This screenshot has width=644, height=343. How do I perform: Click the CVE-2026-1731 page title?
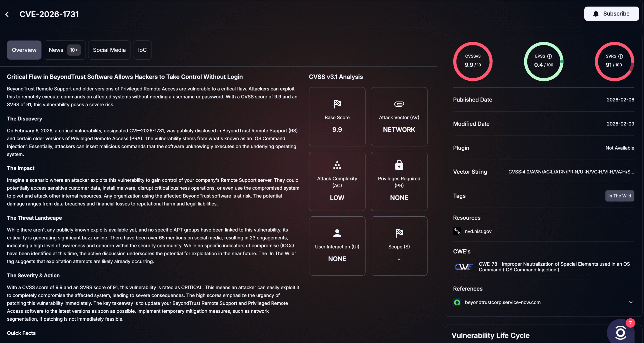[x=49, y=14]
